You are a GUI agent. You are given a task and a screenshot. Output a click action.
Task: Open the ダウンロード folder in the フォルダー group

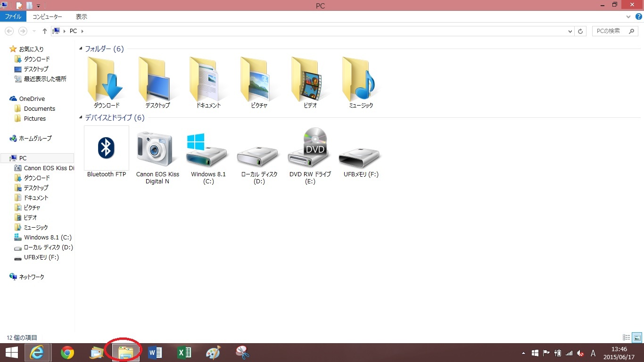(x=107, y=82)
